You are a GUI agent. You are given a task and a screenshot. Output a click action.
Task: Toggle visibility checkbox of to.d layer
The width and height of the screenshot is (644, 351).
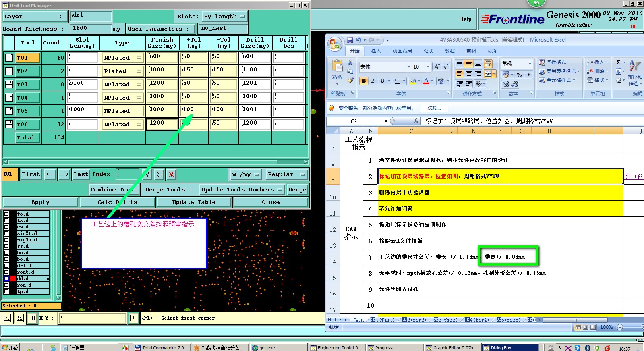[6, 214]
